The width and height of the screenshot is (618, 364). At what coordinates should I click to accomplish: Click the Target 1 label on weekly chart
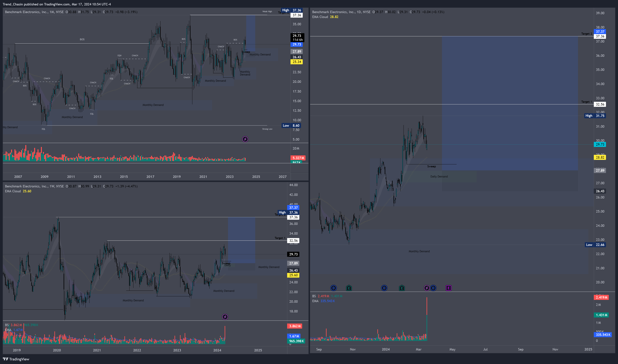coord(280,238)
